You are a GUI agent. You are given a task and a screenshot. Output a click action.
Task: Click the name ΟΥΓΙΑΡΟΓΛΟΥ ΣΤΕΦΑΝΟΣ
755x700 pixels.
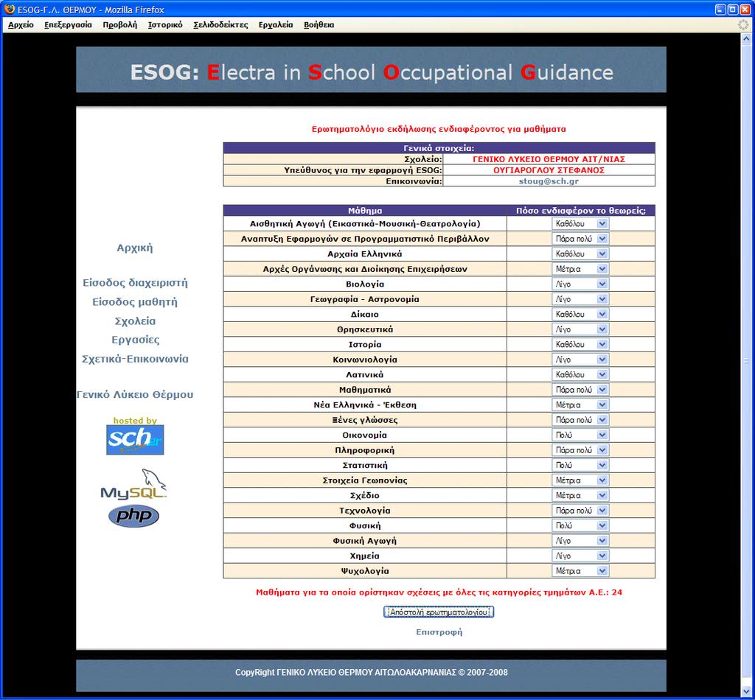pyautogui.click(x=549, y=170)
